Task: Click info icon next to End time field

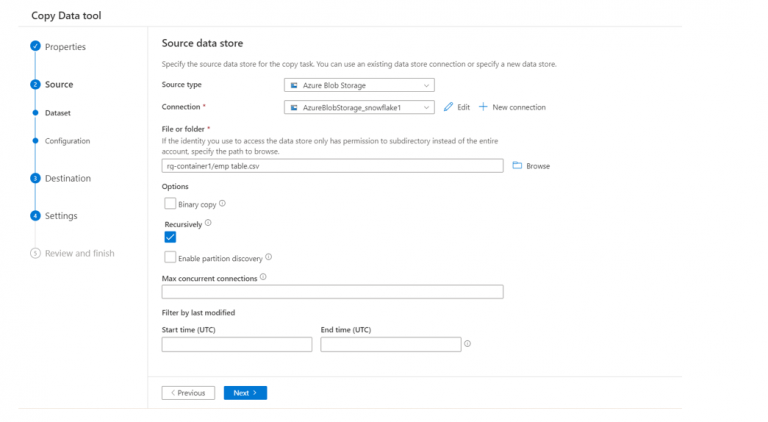Action: [x=467, y=344]
